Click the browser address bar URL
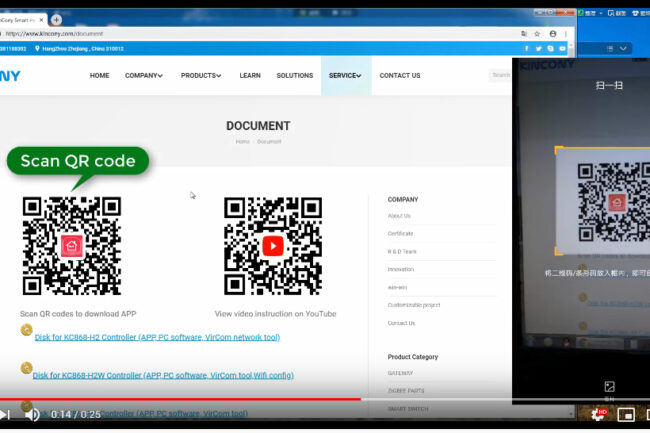 click(x=54, y=34)
